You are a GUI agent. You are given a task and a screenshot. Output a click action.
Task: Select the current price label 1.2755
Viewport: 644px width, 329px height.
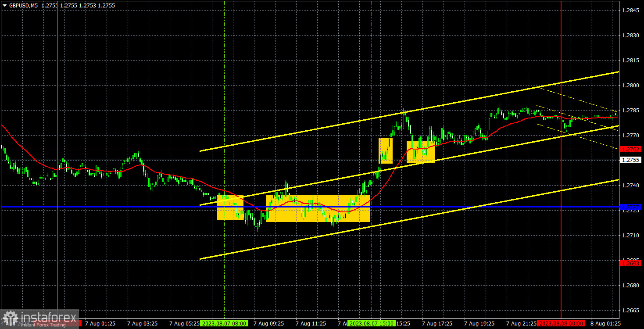coord(631,160)
